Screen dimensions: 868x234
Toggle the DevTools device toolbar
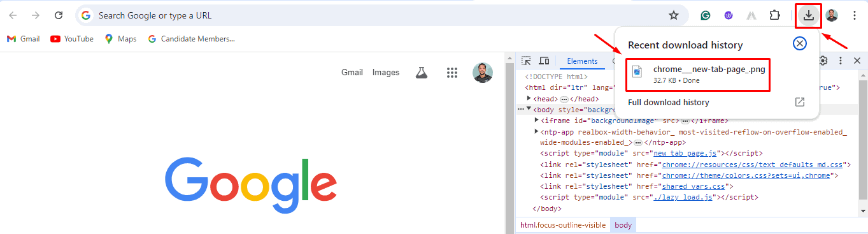pos(544,61)
